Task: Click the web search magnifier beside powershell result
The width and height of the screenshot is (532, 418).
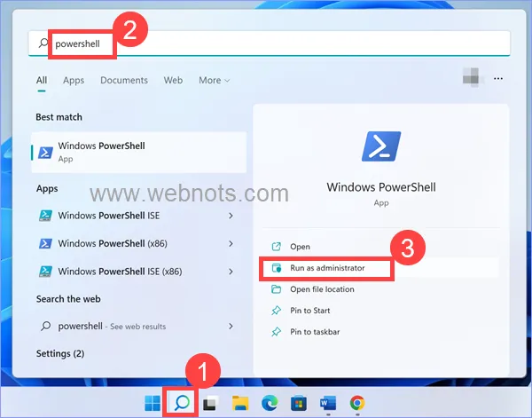Action: point(45,327)
